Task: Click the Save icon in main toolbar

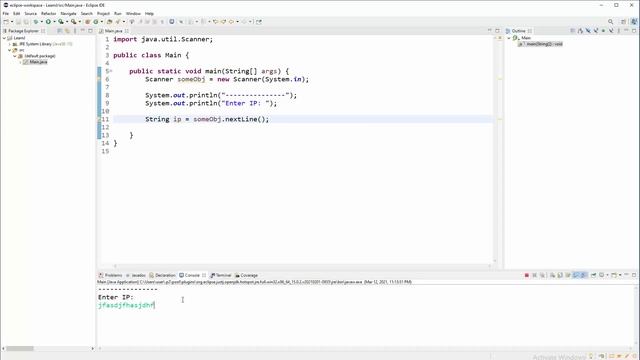Action: tap(18, 22)
